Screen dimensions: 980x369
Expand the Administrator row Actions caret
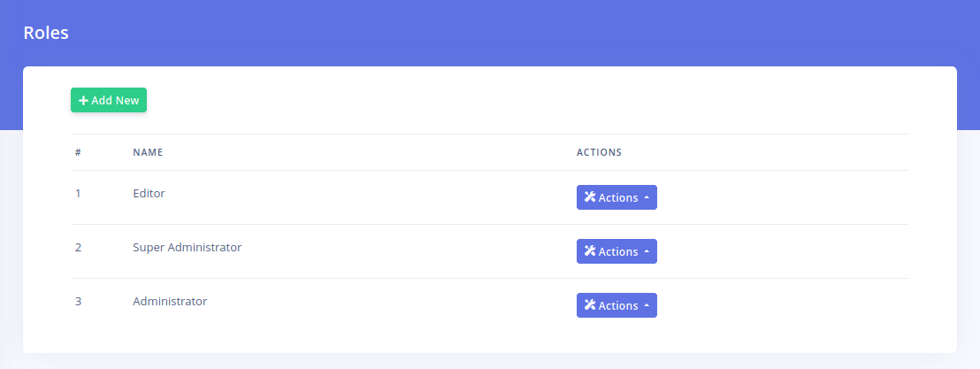click(x=647, y=306)
